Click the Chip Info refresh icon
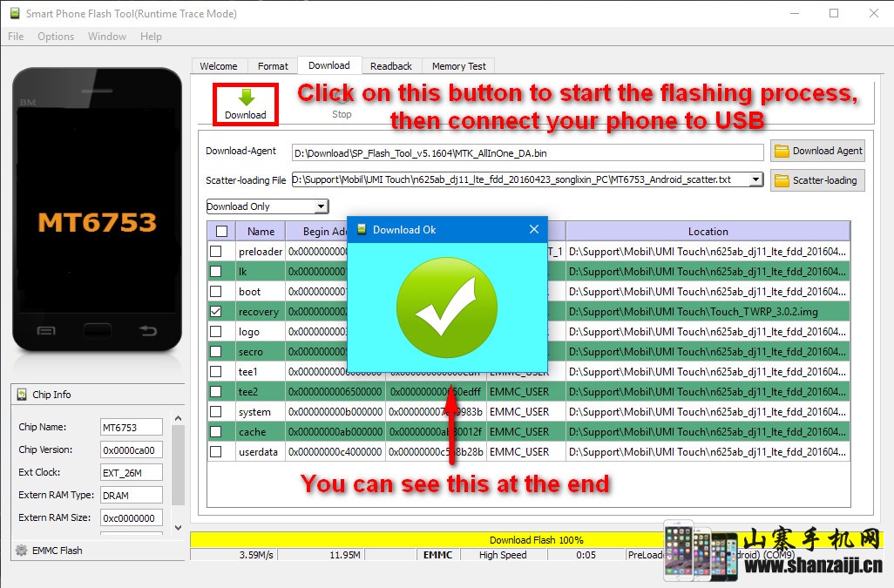Viewport: 894px width, 588px height. 22,395
